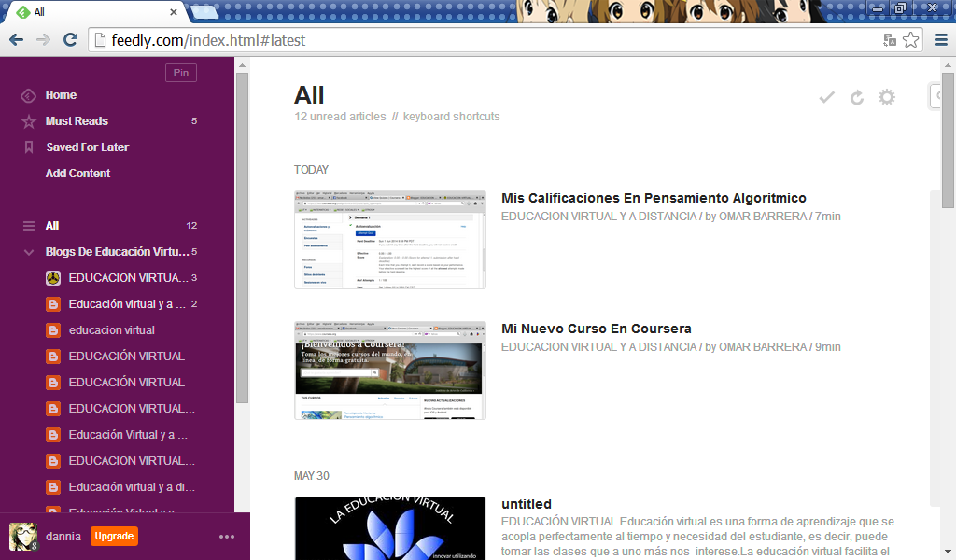This screenshot has width=956, height=560.
Task: Click the orange Upgrade button
Action: coord(114,537)
